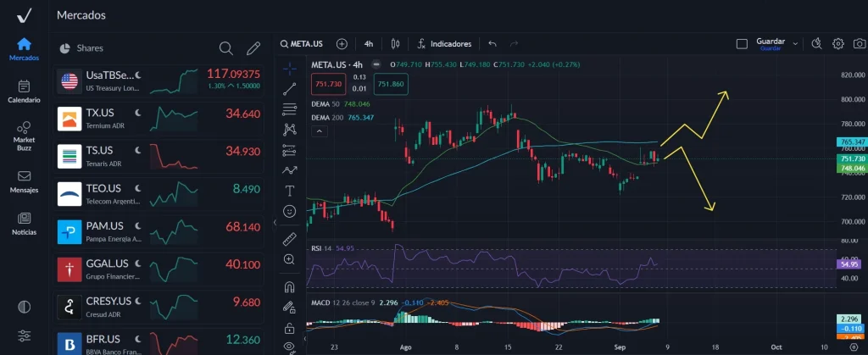Open the chart layout square selector
The height and width of the screenshot is (355, 868).
tap(742, 44)
